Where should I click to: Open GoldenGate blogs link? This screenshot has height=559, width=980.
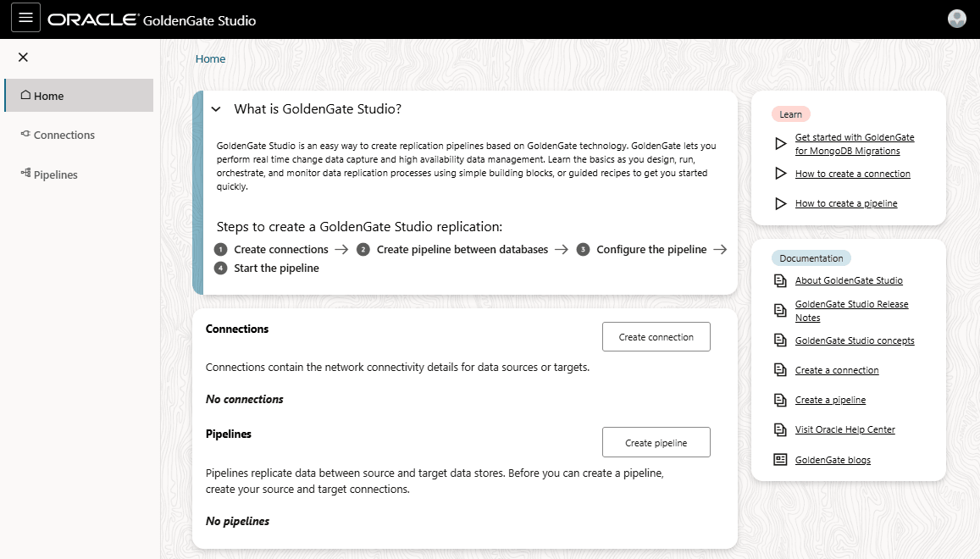coord(833,460)
